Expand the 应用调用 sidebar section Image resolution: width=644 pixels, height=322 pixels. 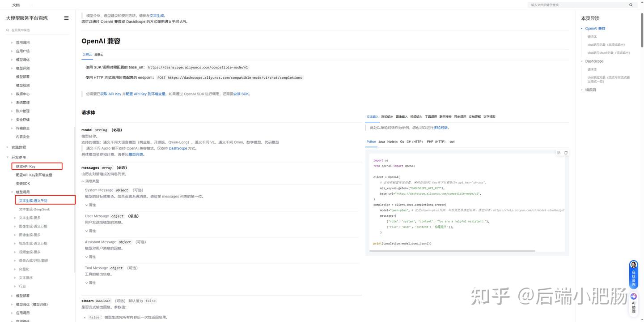click(23, 42)
